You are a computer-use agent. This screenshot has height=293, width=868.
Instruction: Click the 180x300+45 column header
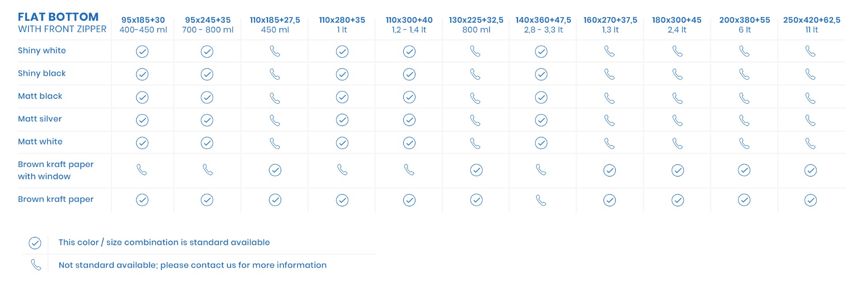677,25
